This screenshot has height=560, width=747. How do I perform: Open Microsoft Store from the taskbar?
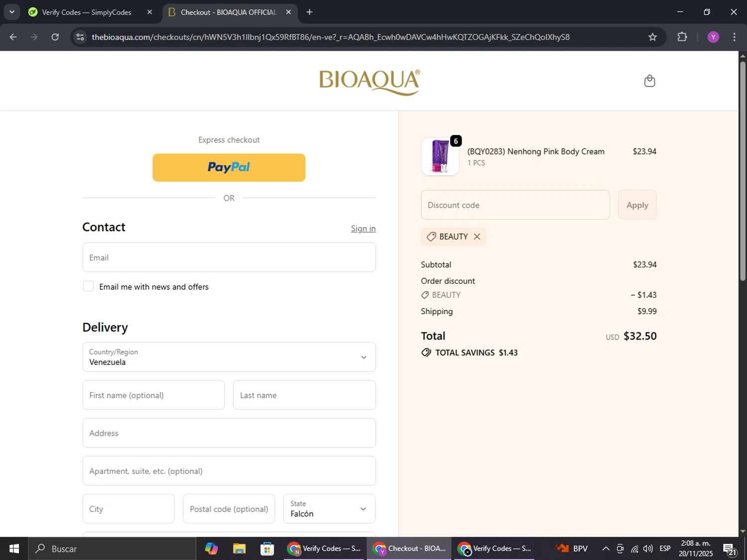tap(267, 549)
